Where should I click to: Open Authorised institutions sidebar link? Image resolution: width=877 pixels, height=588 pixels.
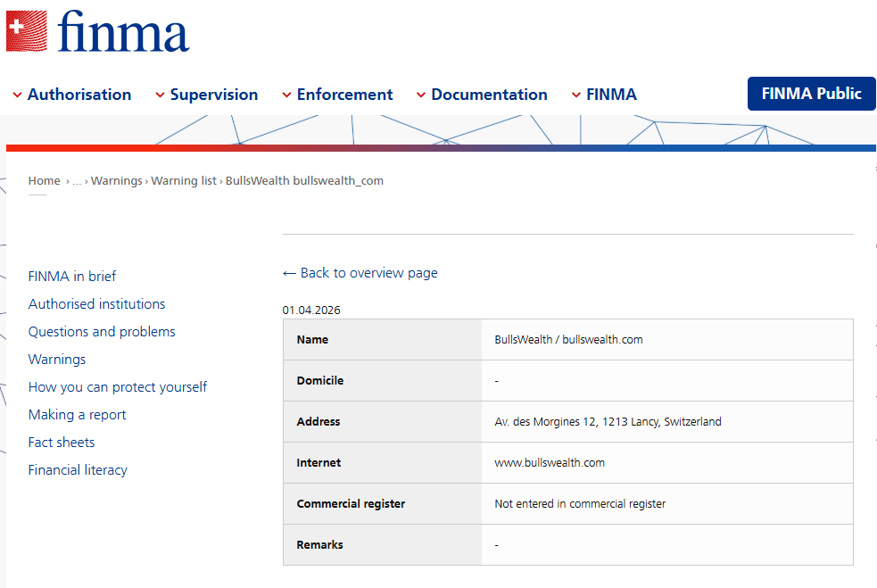(x=96, y=303)
